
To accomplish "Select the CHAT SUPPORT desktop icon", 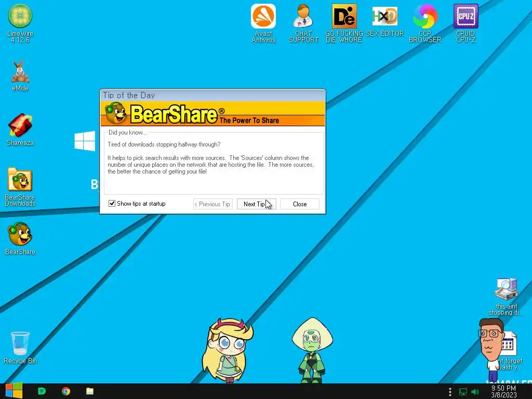I will click(303, 23).
